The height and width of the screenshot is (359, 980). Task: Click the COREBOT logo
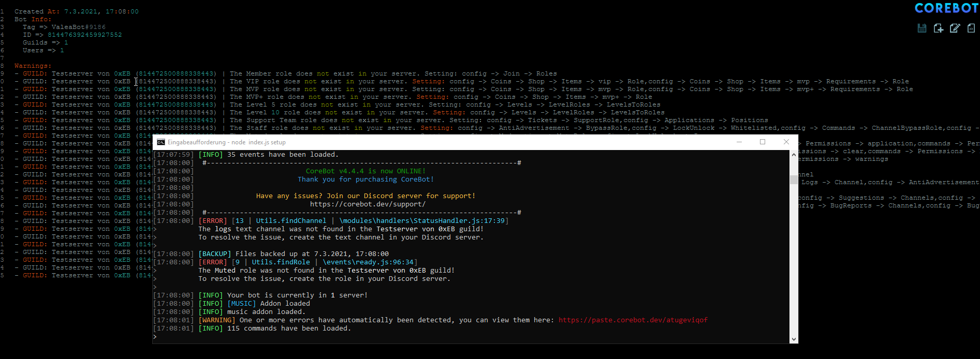click(x=946, y=8)
